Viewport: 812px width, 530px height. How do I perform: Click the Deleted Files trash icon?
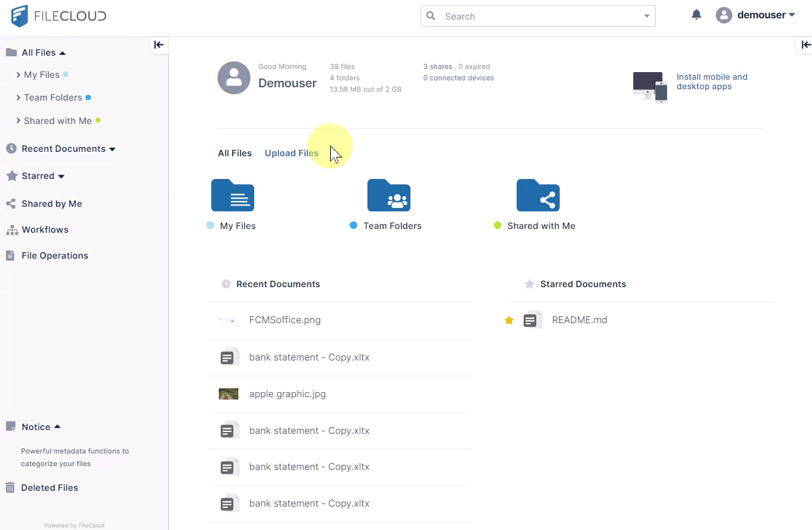coord(10,488)
